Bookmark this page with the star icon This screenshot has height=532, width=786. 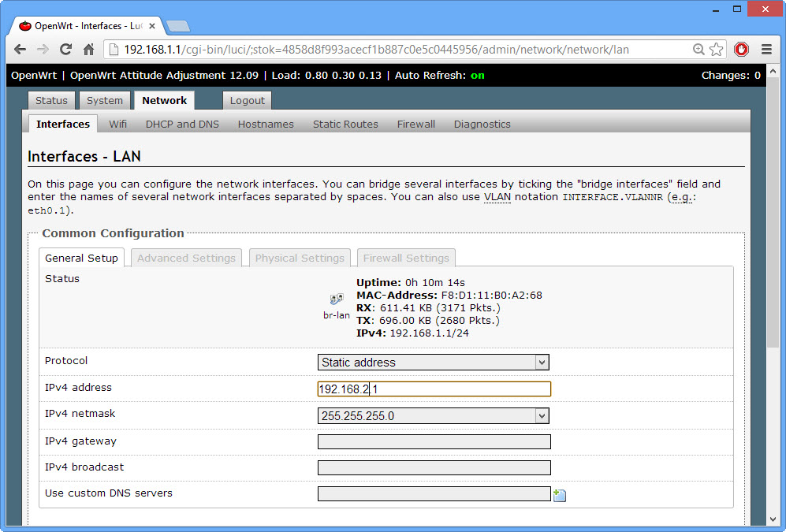click(717, 50)
